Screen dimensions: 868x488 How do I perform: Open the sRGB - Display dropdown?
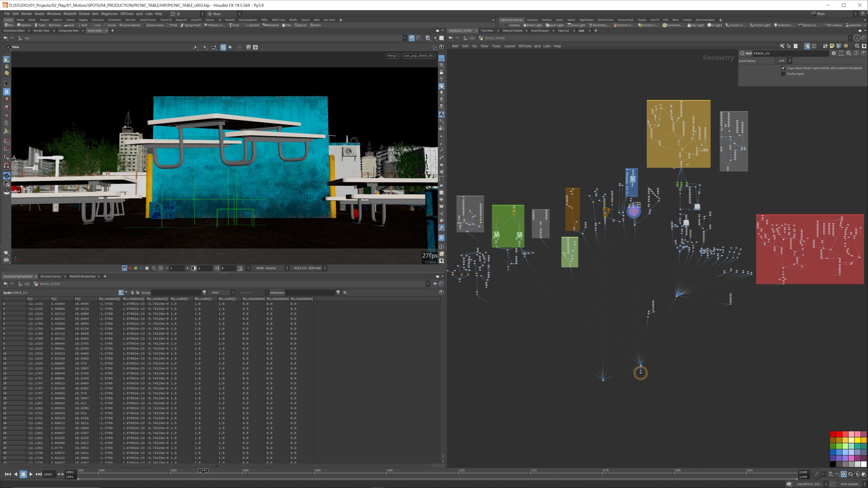pos(270,268)
